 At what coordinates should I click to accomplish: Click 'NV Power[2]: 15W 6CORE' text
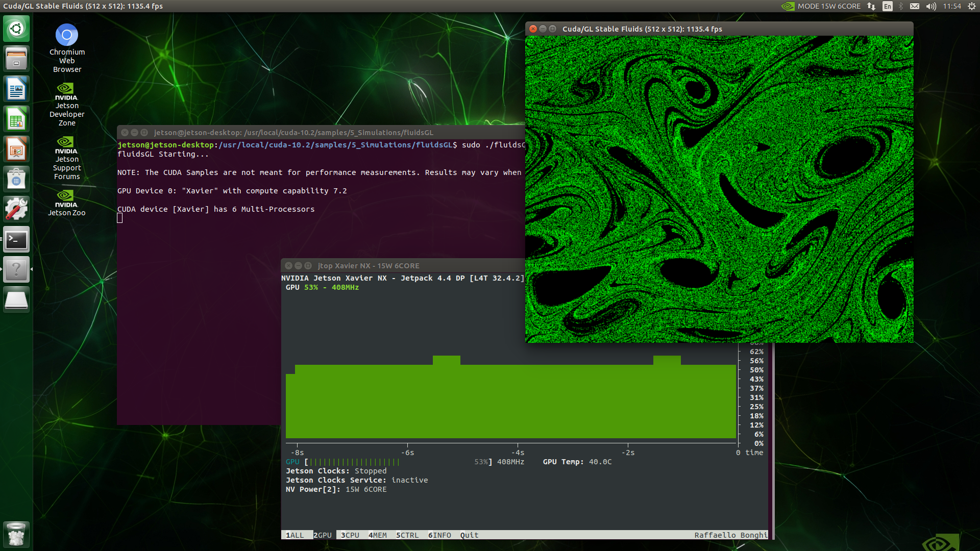pos(336,489)
